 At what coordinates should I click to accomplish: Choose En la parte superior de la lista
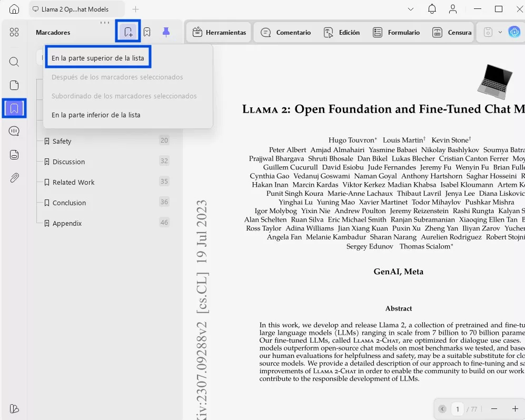point(98,58)
